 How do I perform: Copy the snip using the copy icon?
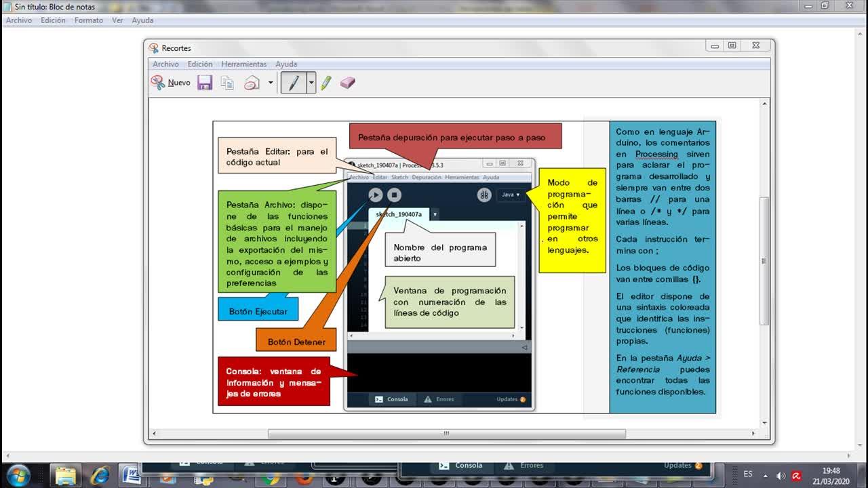pyautogui.click(x=228, y=83)
